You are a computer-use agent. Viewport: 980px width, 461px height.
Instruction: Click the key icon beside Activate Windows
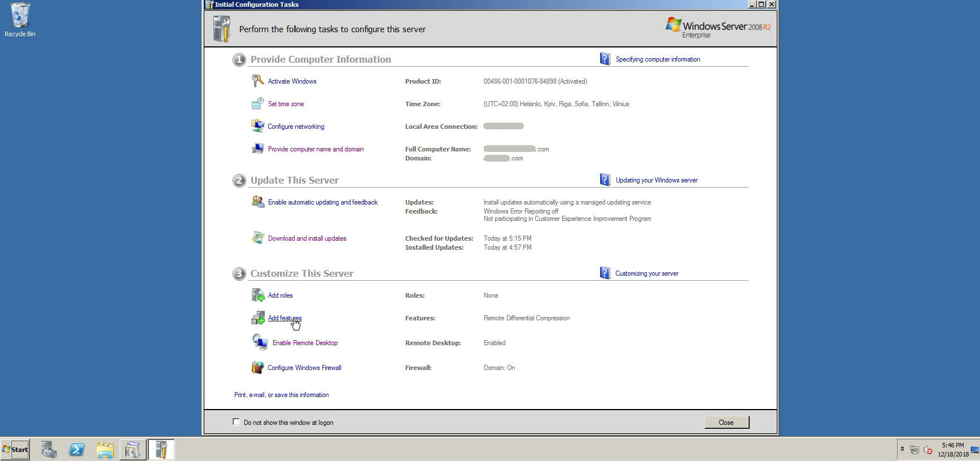(x=257, y=81)
